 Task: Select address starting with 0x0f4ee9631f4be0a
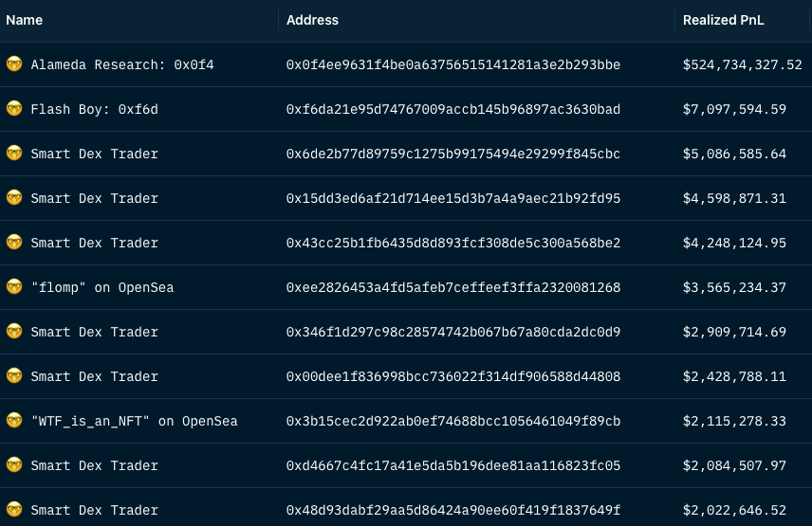coord(453,64)
